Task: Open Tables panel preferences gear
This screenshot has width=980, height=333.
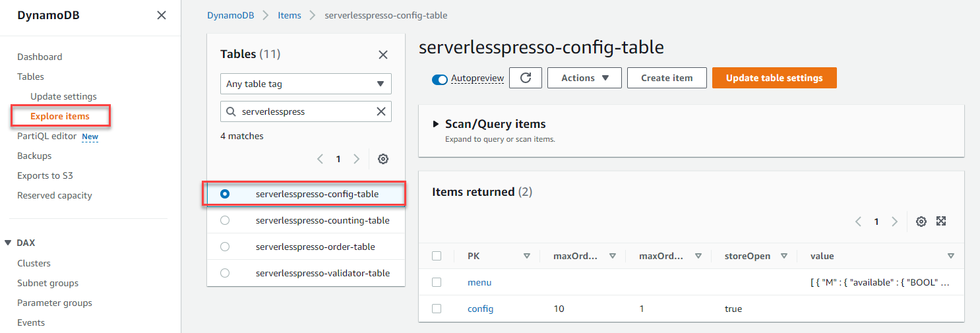Action: click(383, 159)
